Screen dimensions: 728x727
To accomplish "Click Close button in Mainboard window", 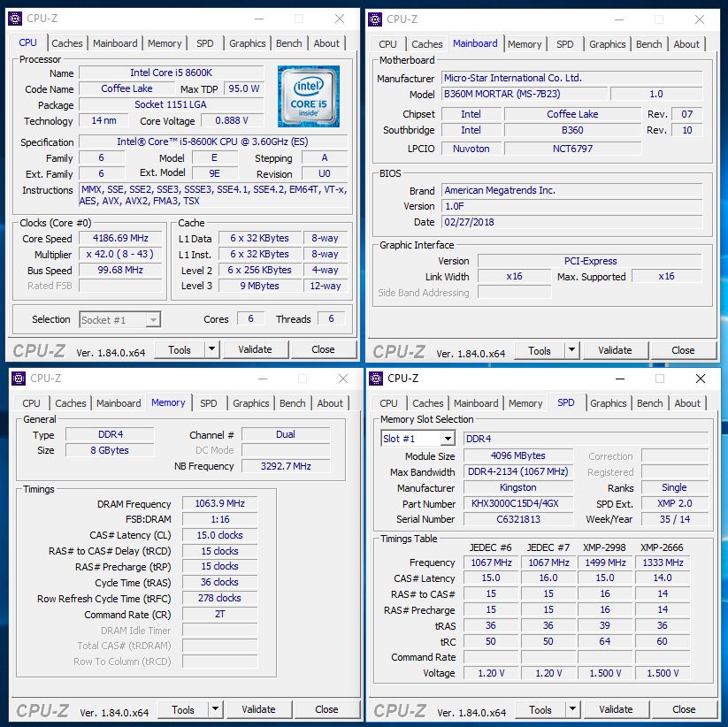I will coord(684,350).
